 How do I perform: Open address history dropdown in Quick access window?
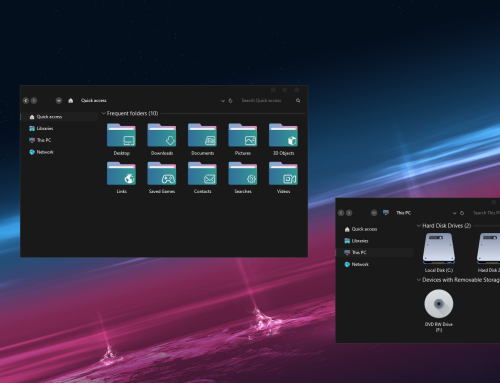coord(223,101)
